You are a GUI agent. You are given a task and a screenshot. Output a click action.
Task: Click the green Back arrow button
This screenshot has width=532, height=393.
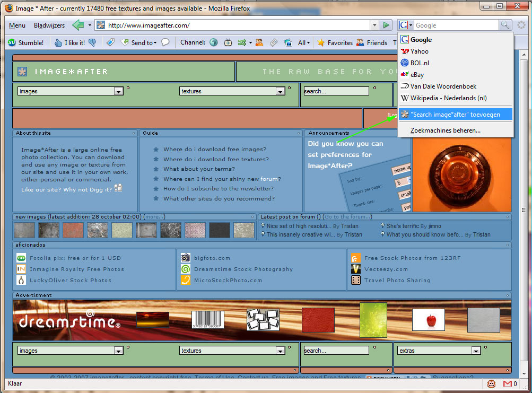tap(79, 25)
